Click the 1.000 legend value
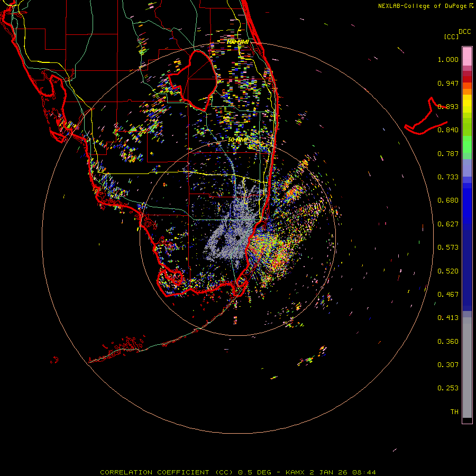The image size is (476, 476). [448, 59]
